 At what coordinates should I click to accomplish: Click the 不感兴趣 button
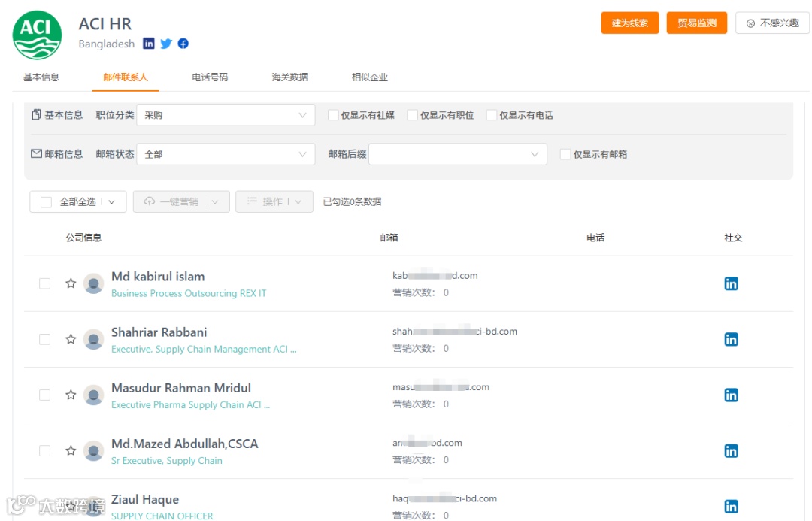[x=772, y=23]
